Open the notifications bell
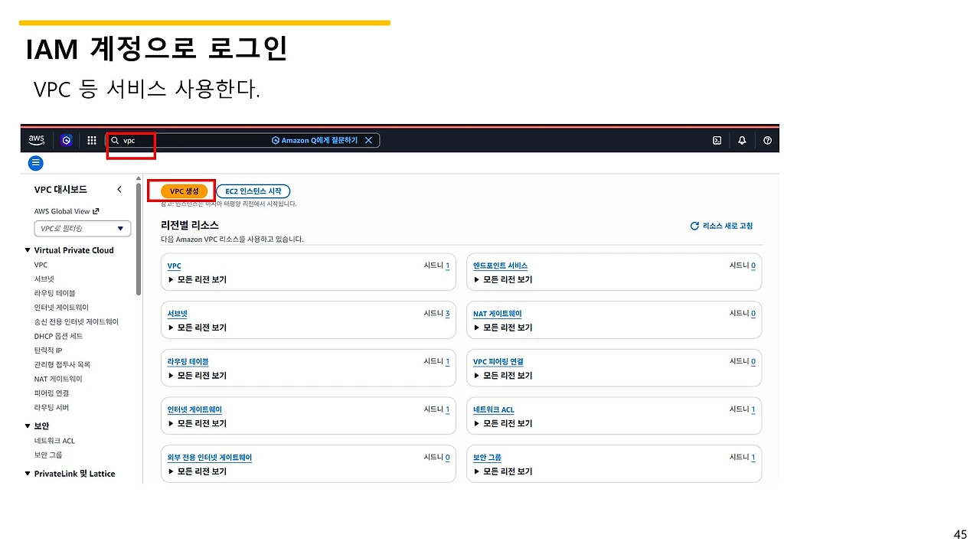 (742, 140)
